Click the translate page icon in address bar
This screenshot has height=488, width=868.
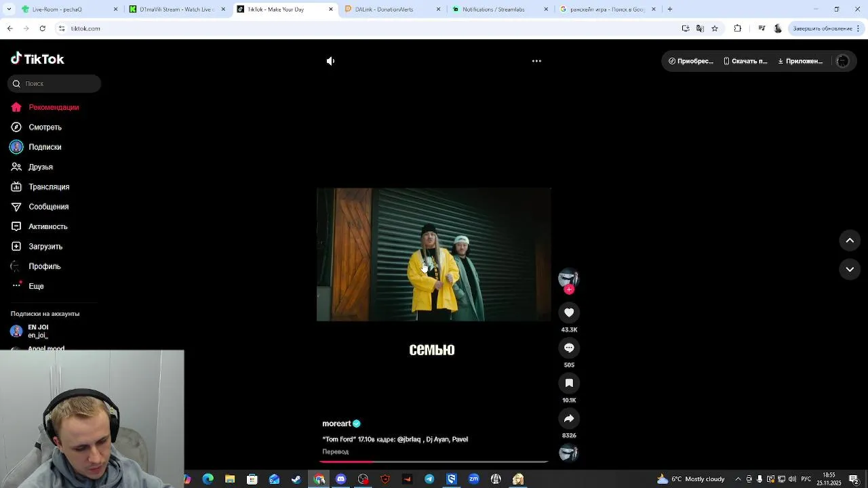tap(700, 28)
